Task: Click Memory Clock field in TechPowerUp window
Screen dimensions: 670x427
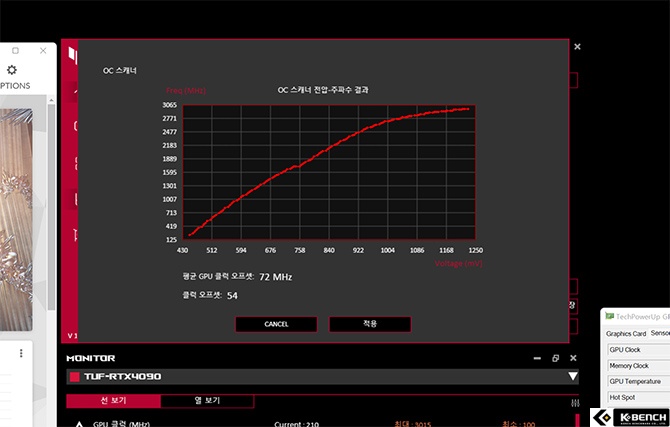Action: 638,366
